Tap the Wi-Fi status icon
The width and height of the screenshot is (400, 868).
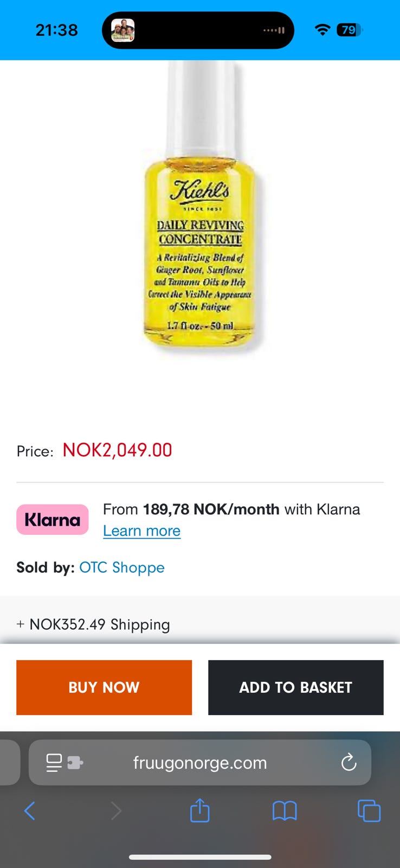[x=322, y=30]
